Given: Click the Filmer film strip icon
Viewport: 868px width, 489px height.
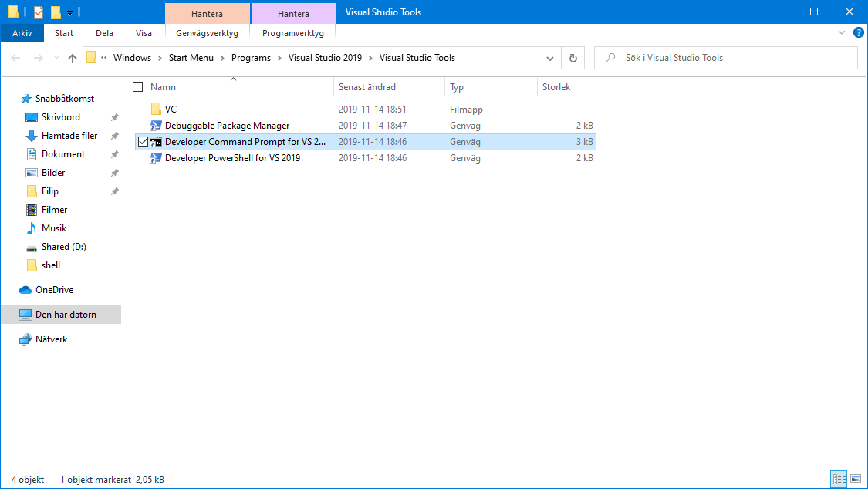Looking at the screenshot, I should 32,210.
